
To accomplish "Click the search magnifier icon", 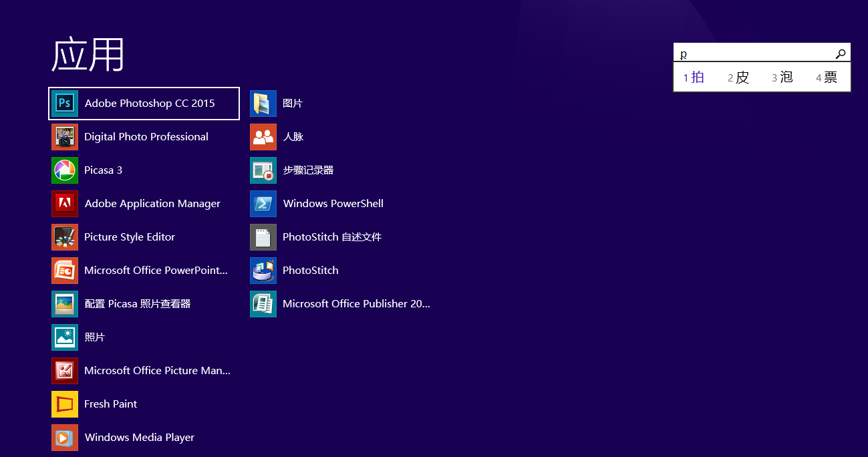I will coord(841,53).
